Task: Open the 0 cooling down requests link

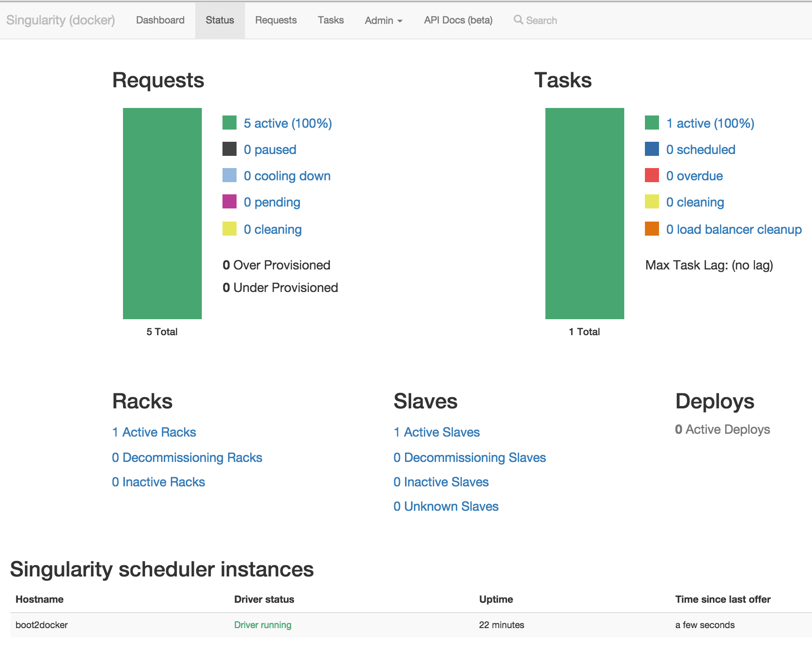Action: pos(287,176)
